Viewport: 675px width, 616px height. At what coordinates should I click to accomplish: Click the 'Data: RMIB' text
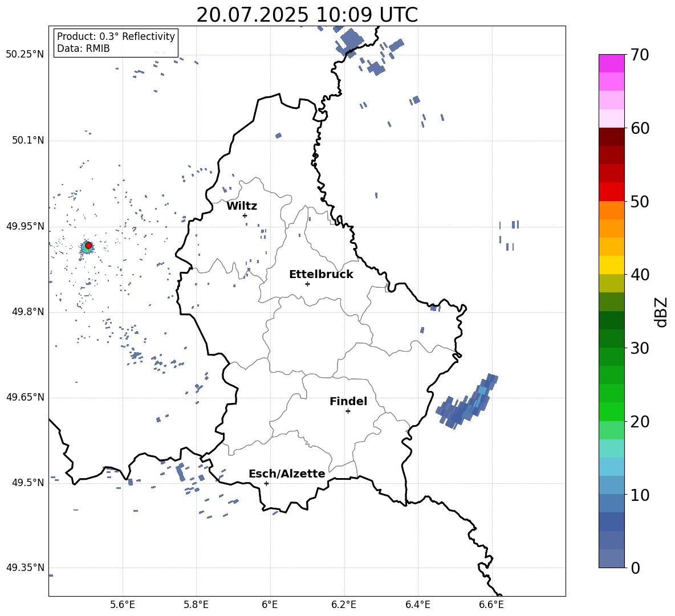pos(83,48)
